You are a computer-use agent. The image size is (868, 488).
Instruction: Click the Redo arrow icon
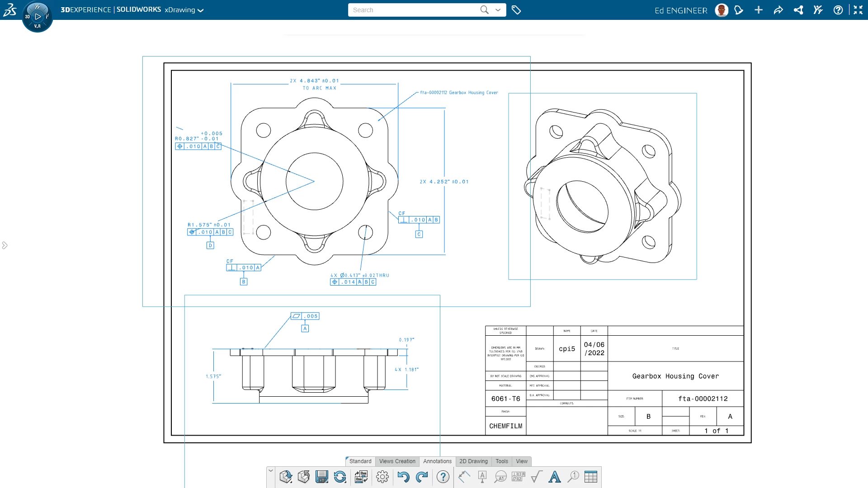422,477
